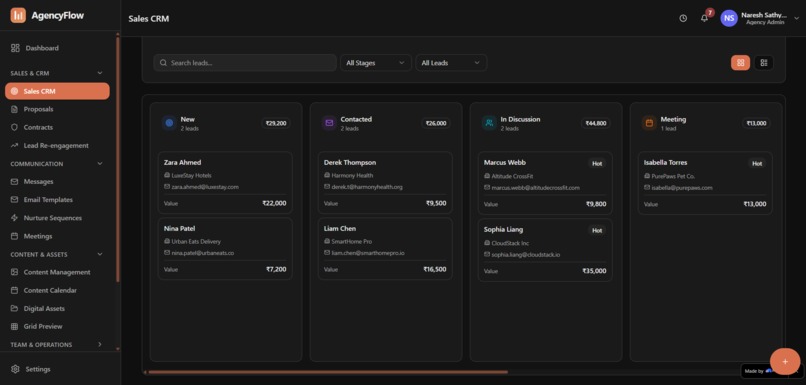Click email nina.patel@urbaneats.co
This screenshot has height=385, width=806.
pos(203,253)
